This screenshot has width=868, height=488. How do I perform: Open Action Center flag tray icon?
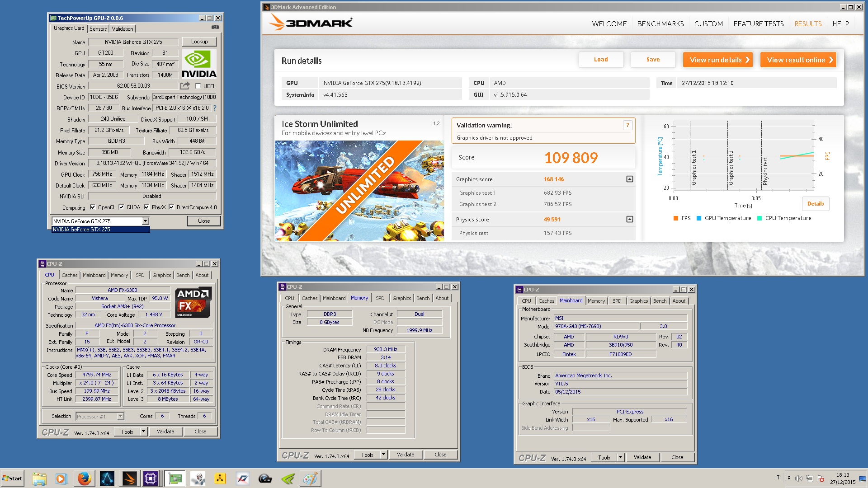coord(821,479)
